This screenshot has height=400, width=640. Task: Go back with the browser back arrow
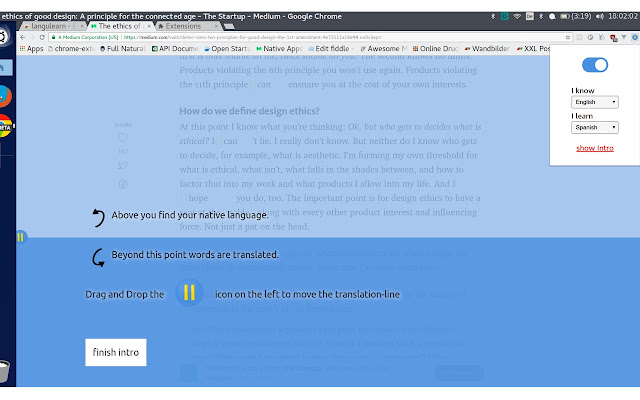pyautogui.click(x=23, y=37)
